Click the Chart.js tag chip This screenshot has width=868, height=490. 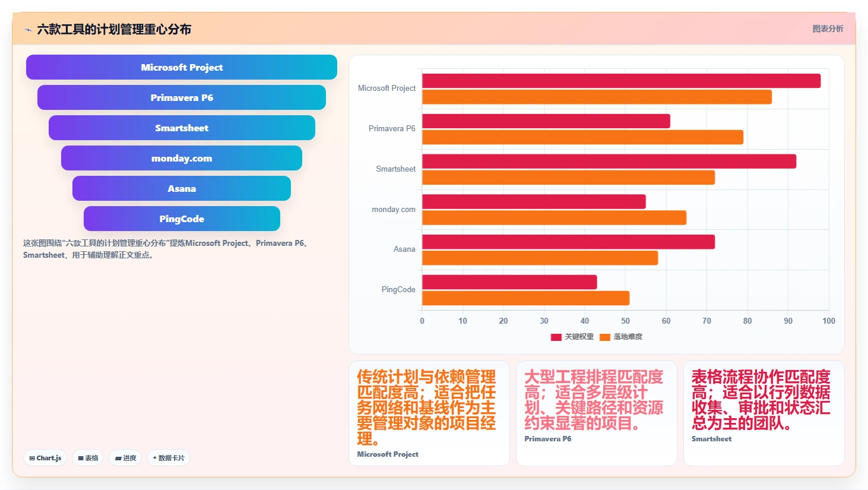(45, 458)
